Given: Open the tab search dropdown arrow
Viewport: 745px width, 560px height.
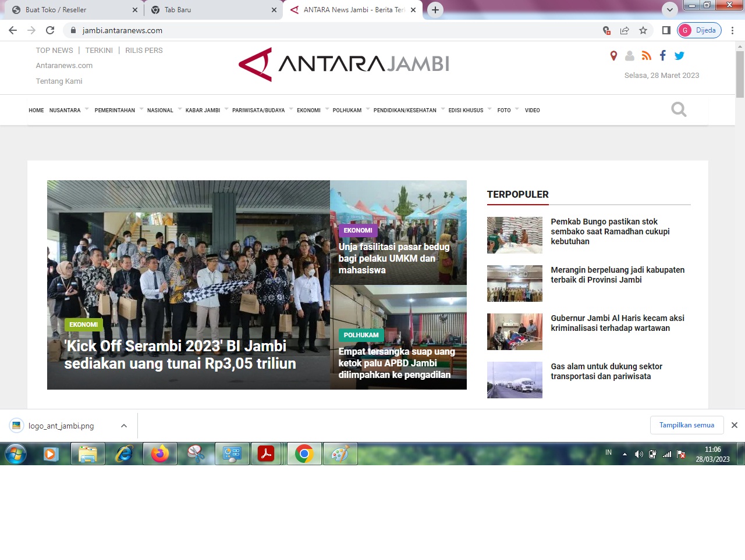Looking at the screenshot, I should coord(670,10).
